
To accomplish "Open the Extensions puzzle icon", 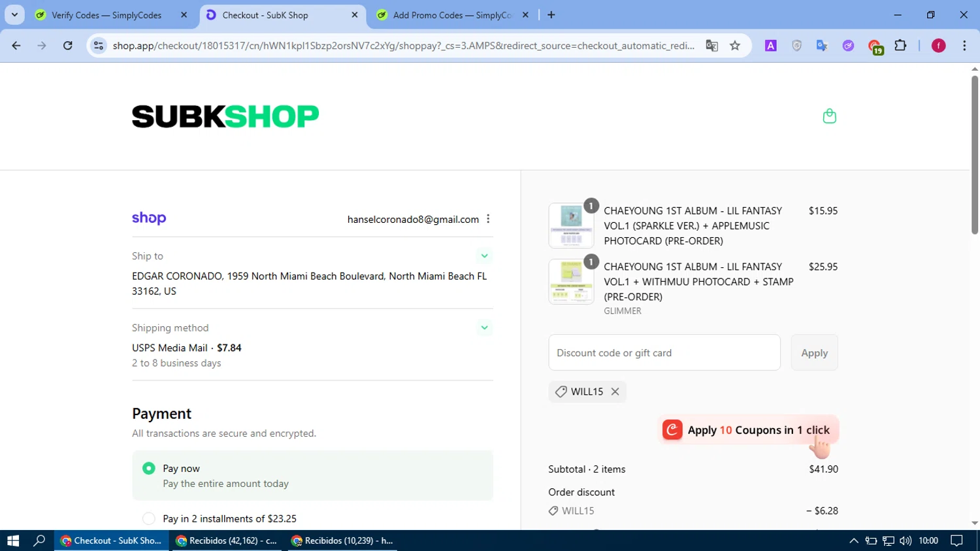I will coord(900,46).
